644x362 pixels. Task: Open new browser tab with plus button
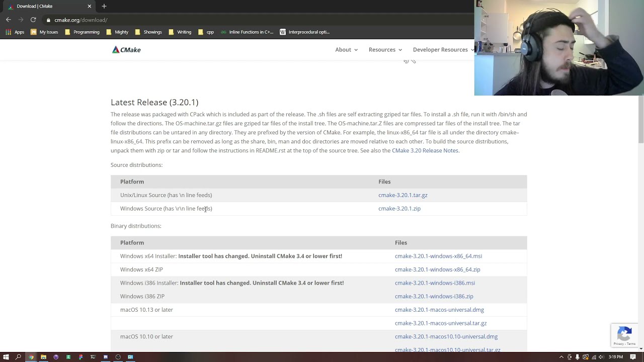point(104,6)
